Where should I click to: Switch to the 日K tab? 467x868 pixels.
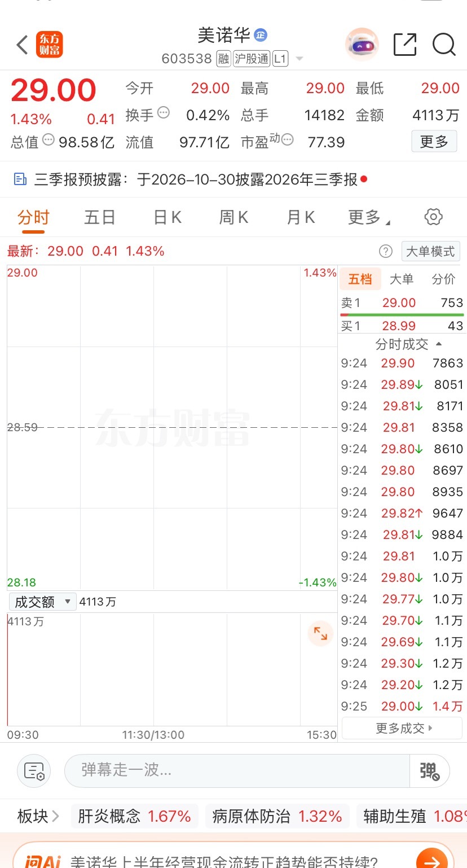[x=168, y=217]
